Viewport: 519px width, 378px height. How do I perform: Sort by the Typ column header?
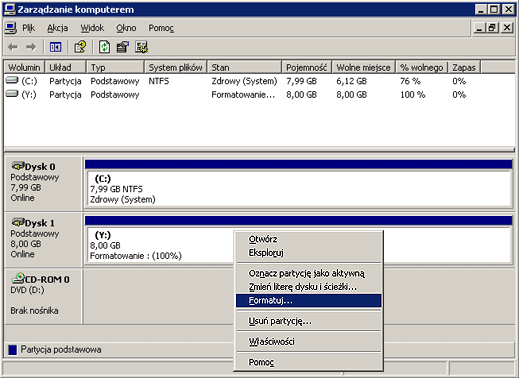[115, 67]
